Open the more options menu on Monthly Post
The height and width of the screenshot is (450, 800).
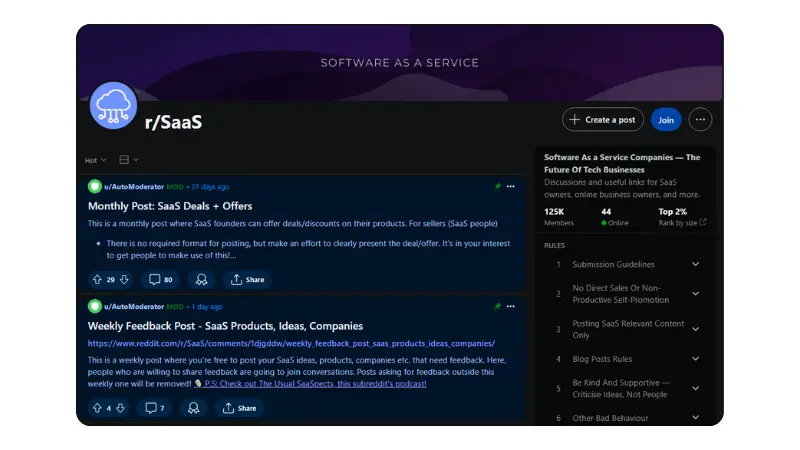511,187
